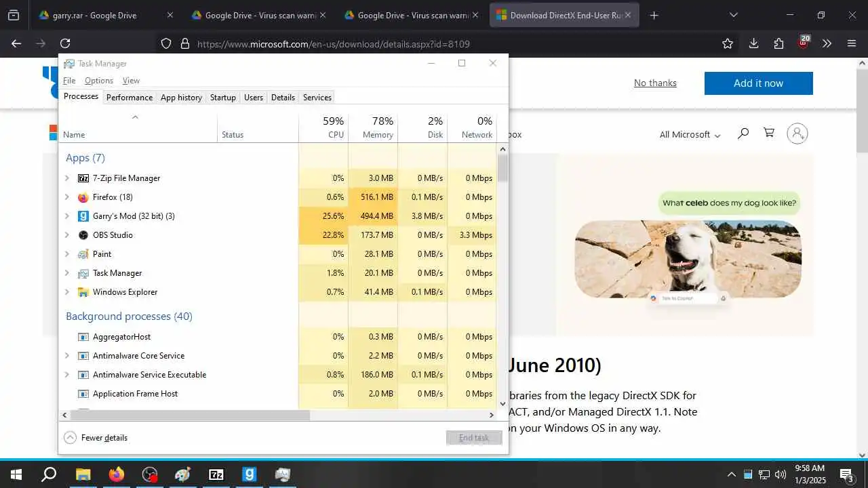
Task: Collapse Task Manager with Fewer details
Action: 96,438
